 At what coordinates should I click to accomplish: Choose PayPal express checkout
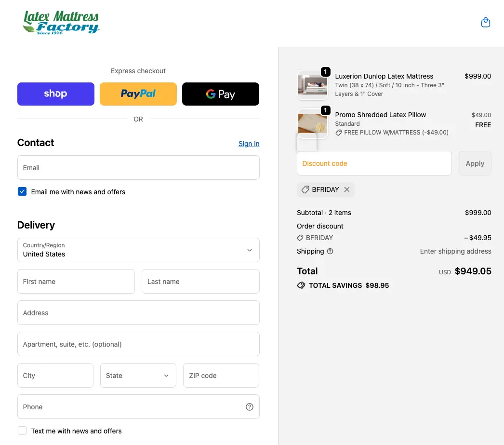tap(138, 94)
